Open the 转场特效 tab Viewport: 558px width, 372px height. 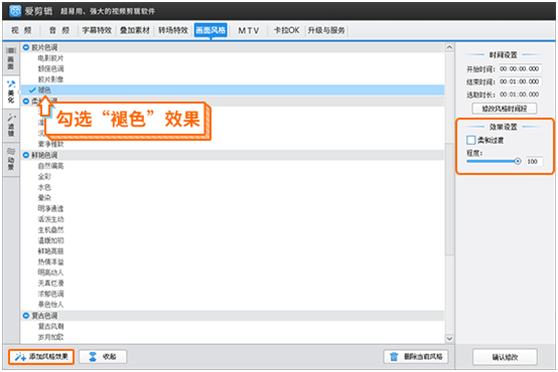[173, 31]
